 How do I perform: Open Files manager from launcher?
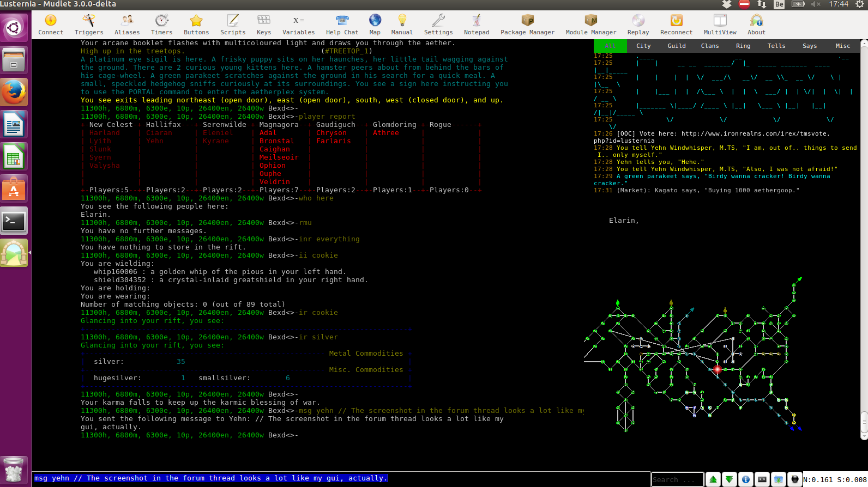(x=14, y=60)
